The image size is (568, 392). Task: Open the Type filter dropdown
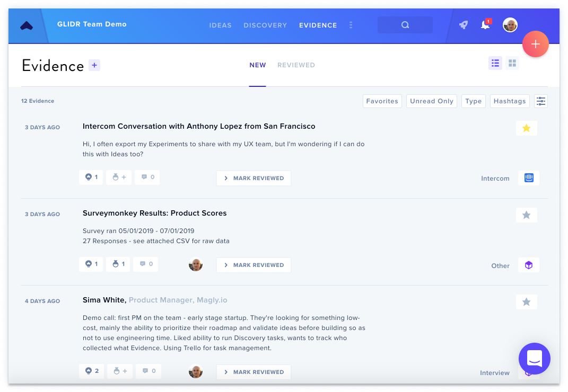tap(474, 101)
